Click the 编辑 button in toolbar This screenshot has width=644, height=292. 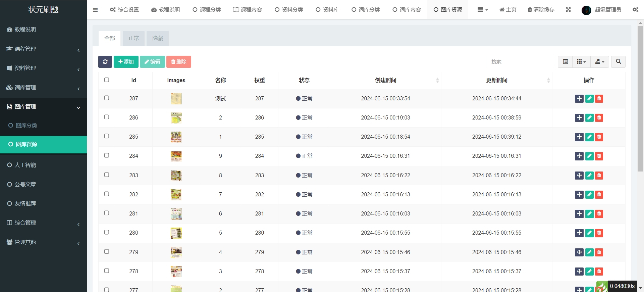(152, 62)
